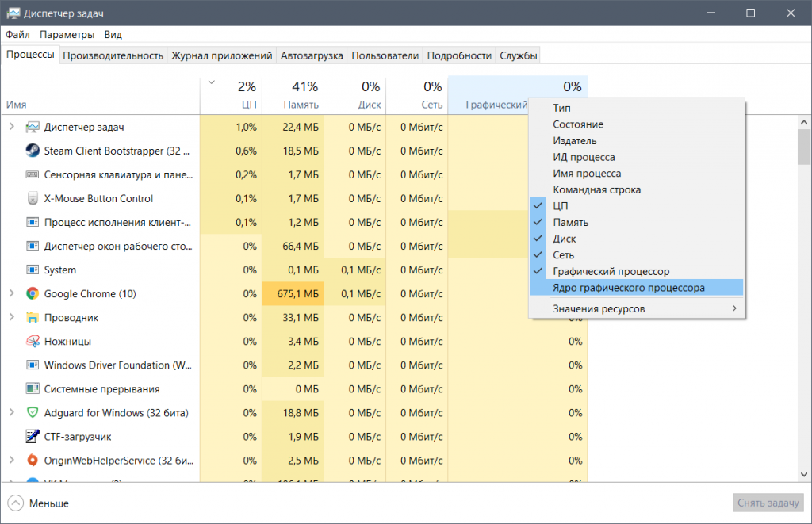Screen dimensions: 812x524
Task: Select the Adguard for Windows shield icon
Action: pyautogui.click(x=33, y=412)
